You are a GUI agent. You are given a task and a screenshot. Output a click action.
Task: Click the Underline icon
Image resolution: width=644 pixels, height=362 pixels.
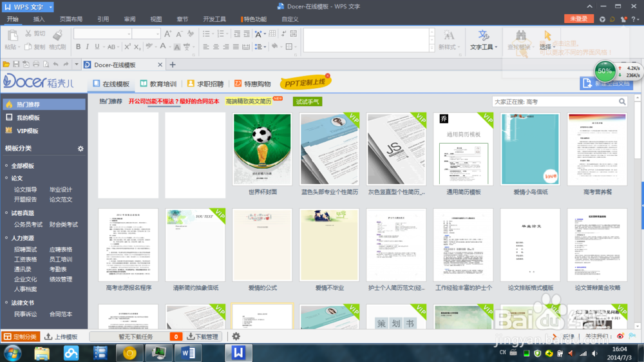(x=97, y=47)
